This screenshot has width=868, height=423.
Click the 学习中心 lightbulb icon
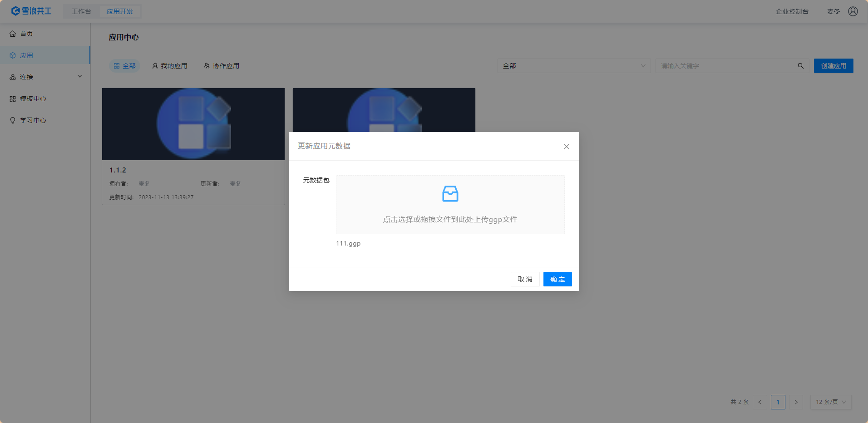tap(13, 120)
